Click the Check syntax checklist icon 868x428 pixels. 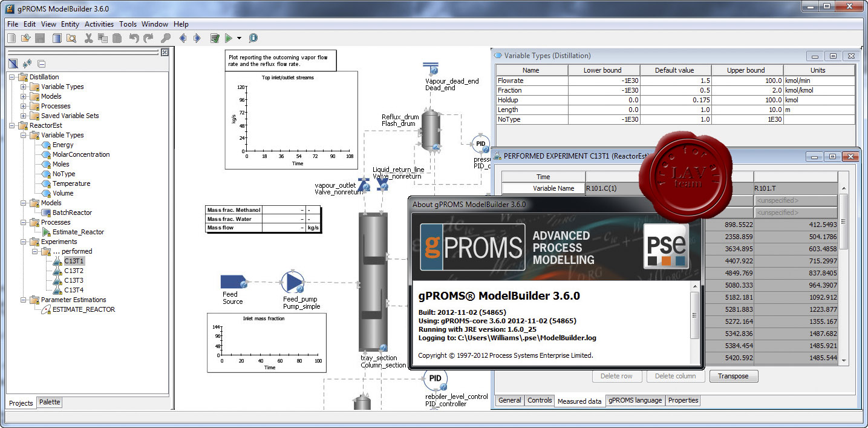[215, 38]
